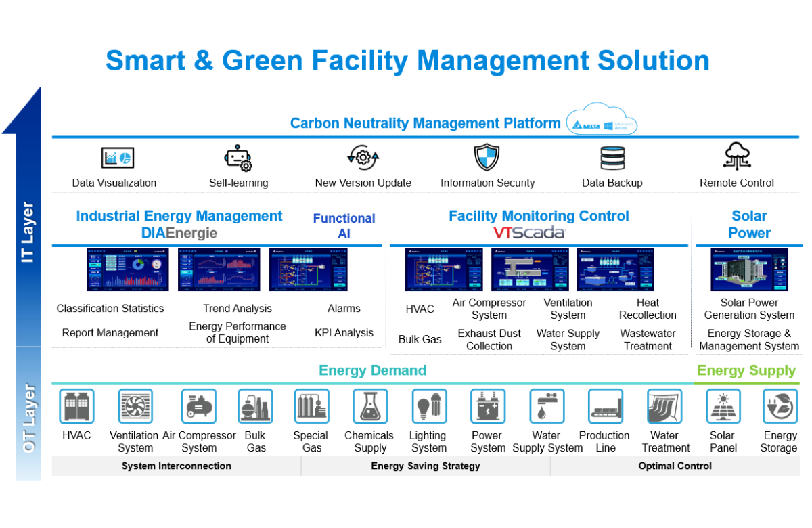
Task: Open the first DIAEnergie dashboard thumbnail
Action: tap(127, 269)
